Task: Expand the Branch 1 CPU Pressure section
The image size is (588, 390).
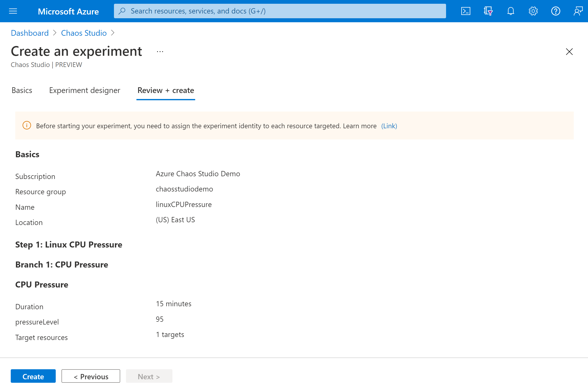Action: click(x=61, y=264)
